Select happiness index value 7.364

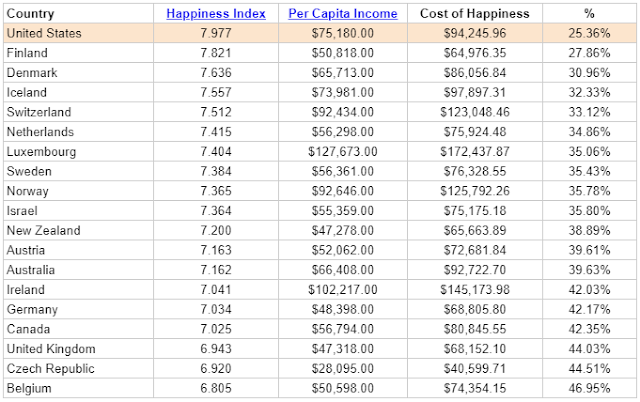click(216, 211)
